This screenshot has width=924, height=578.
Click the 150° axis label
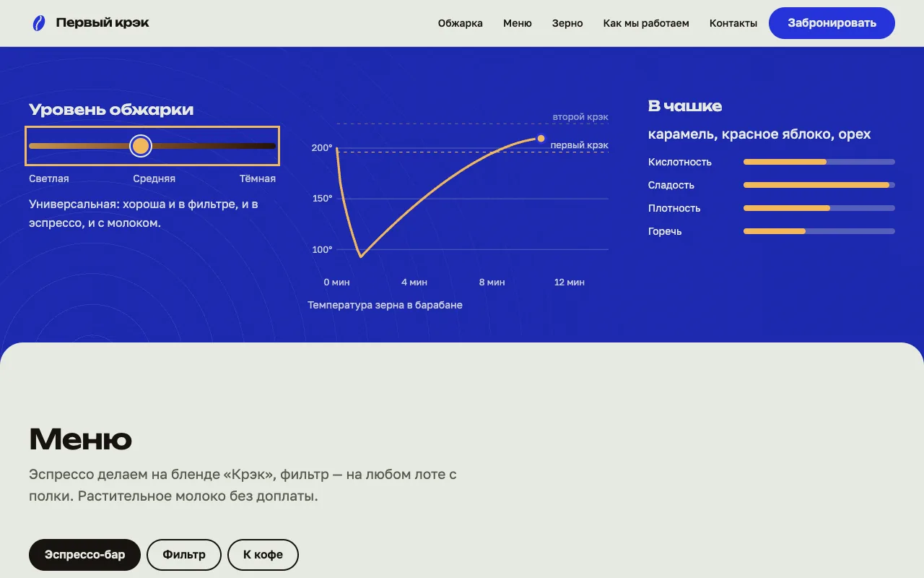coord(322,199)
